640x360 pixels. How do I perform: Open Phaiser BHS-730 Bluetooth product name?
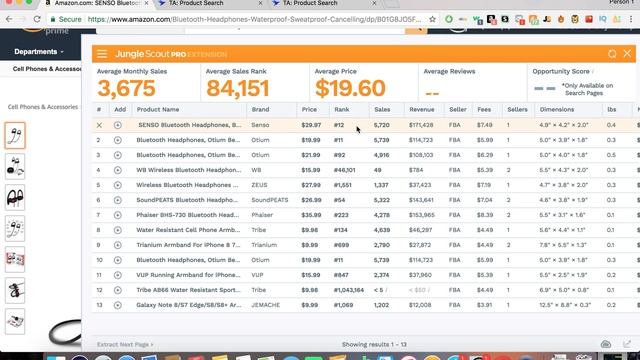coord(188,215)
